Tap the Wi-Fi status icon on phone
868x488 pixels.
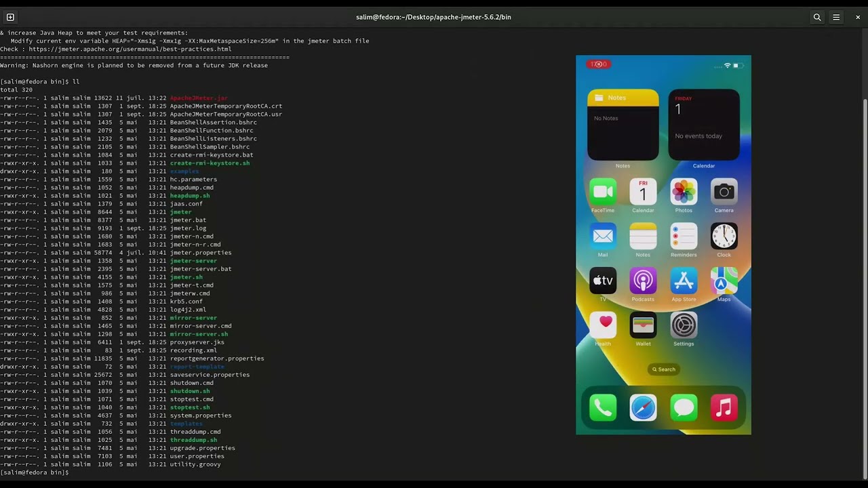tap(728, 66)
